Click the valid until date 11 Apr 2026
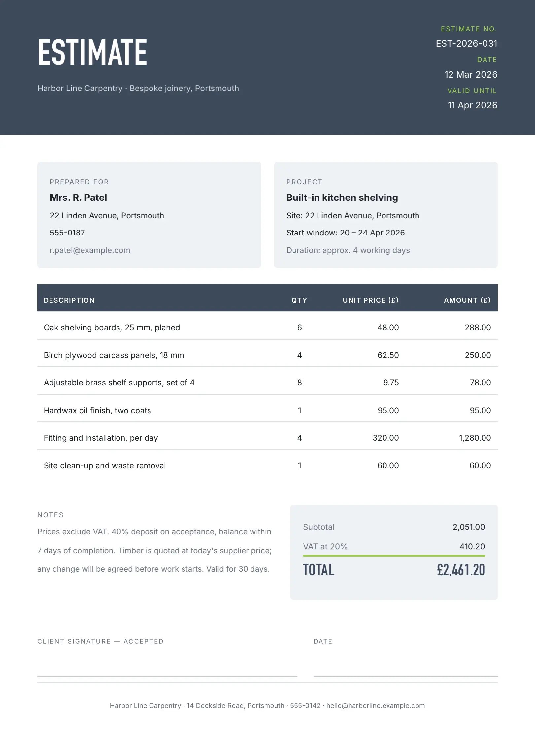The width and height of the screenshot is (535, 756). [472, 105]
